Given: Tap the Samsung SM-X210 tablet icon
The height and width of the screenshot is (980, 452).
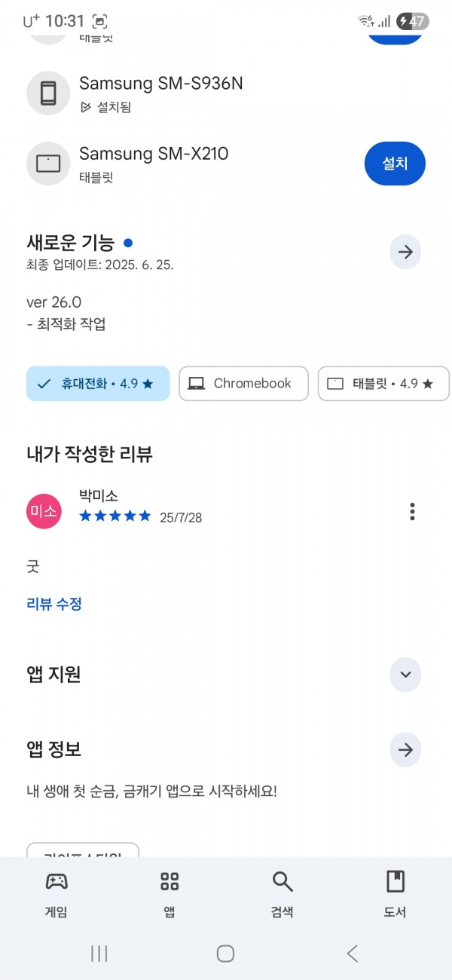Looking at the screenshot, I should pyautogui.click(x=48, y=164).
